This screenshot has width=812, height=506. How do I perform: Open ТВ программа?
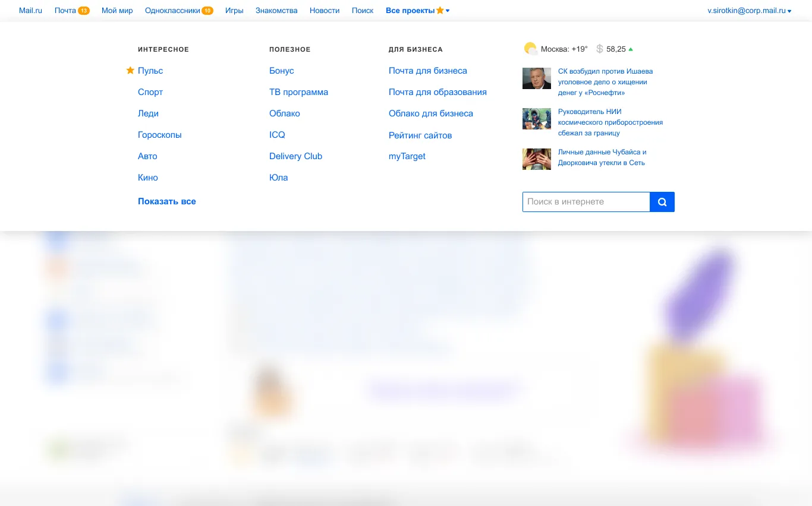tap(298, 92)
